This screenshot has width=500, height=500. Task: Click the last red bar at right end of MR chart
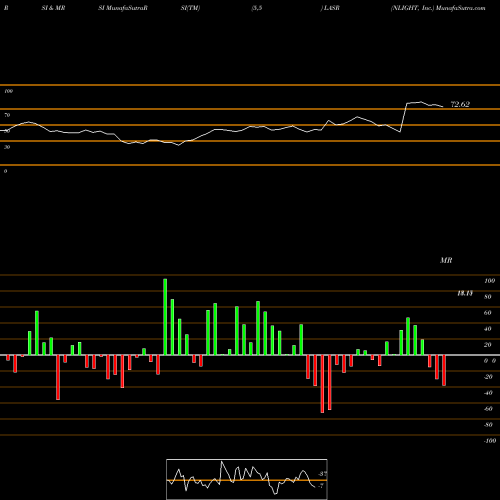click(444, 370)
